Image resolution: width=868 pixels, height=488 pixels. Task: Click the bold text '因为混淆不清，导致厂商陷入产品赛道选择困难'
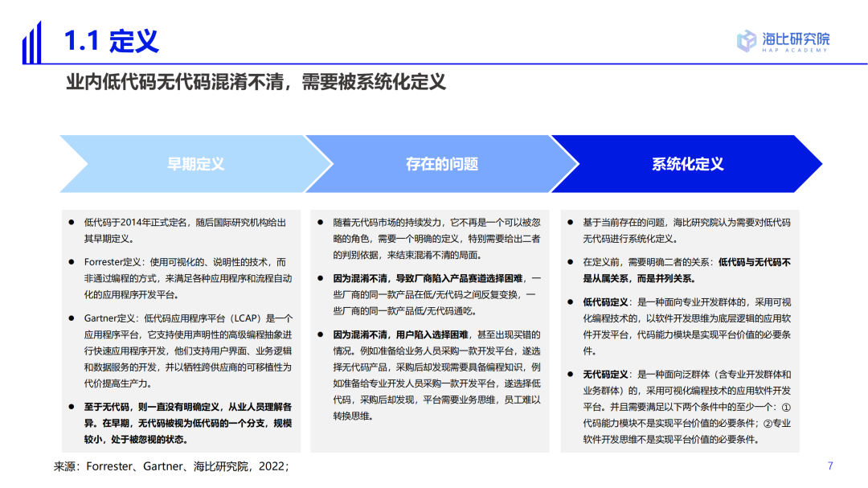[x=428, y=279]
